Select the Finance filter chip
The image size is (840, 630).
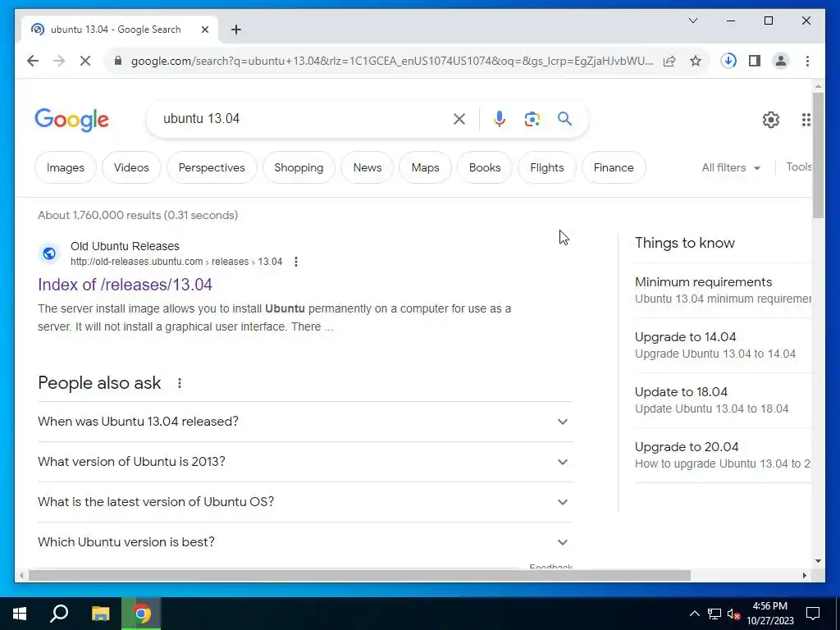coord(614,167)
